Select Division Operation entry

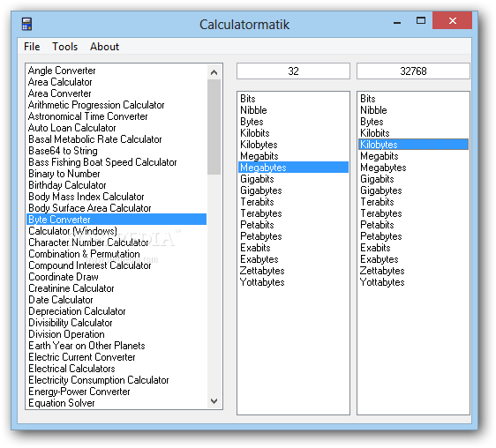[x=116, y=334]
